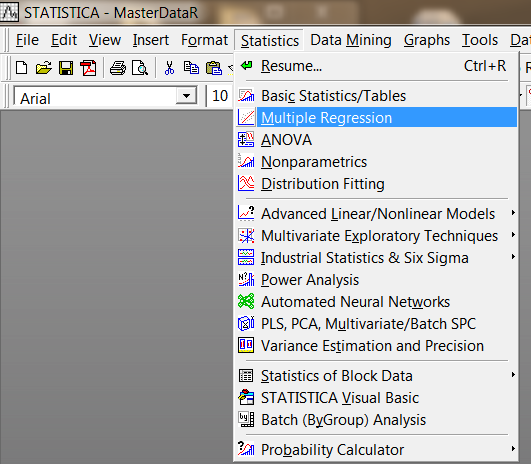This screenshot has height=464, width=531.
Task: Select STATISTICA Visual Basic entry
Action: click(376, 398)
